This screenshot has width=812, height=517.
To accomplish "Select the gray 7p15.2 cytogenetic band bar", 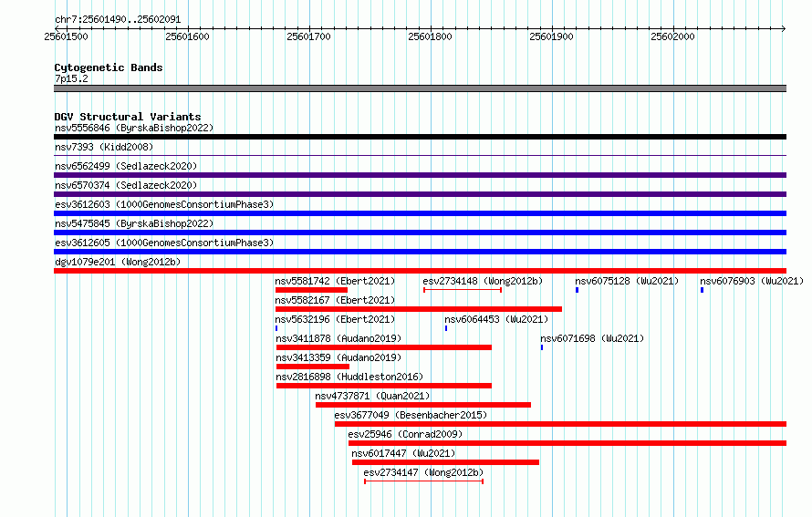I will pyautogui.click(x=420, y=88).
